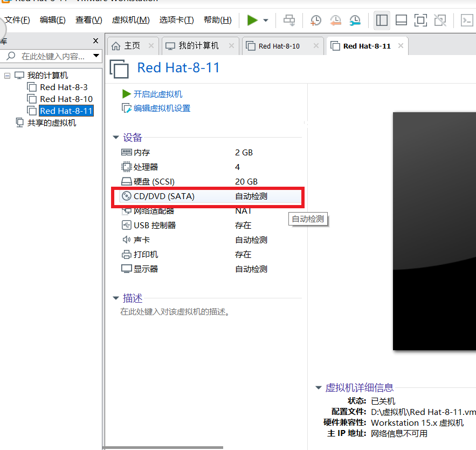Click the send Ctrl+Alt+Del toolbar icon
The height and width of the screenshot is (450, 476).
point(289,21)
